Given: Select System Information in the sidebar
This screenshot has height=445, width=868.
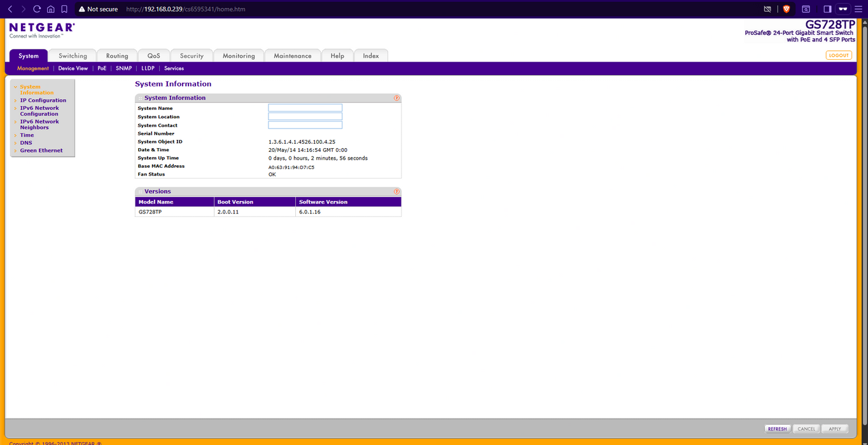Looking at the screenshot, I should (x=37, y=90).
